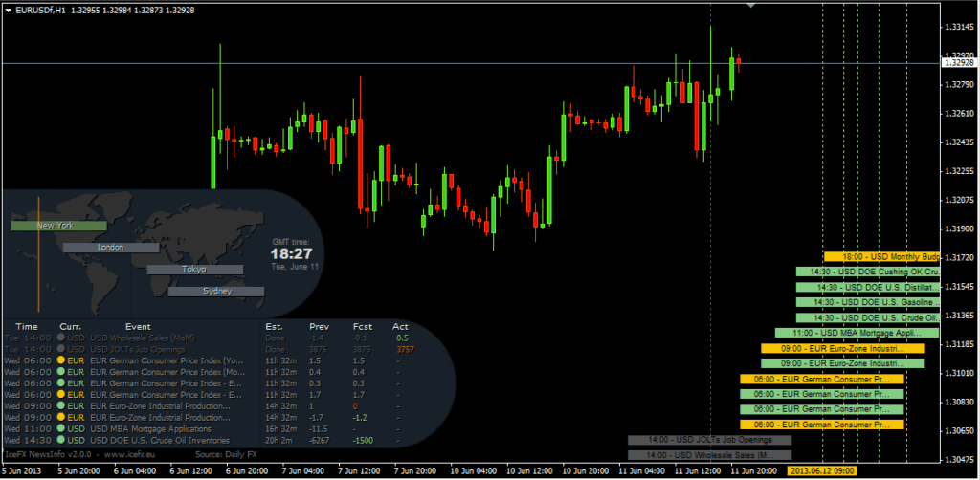This screenshot has width=980, height=480.
Task: Click the yellow dot in the row with Prev -1.7
Action: click(x=60, y=418)
